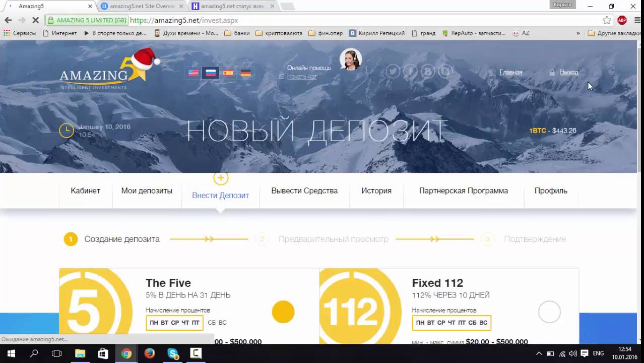This screenshot has width=644, height=363.
Task: Click the online support operator avatar
Action: pyautogui.click(x=350, y=59)
